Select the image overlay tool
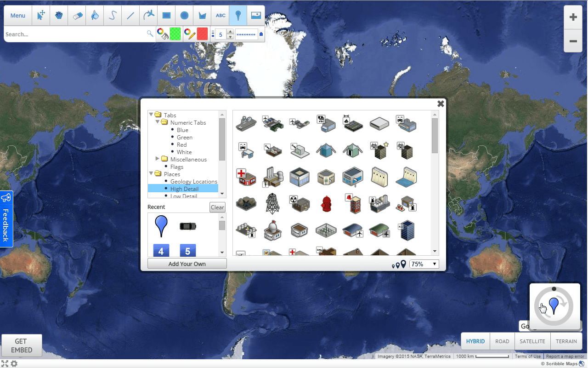The image size is (588, 368). (255, 15)
